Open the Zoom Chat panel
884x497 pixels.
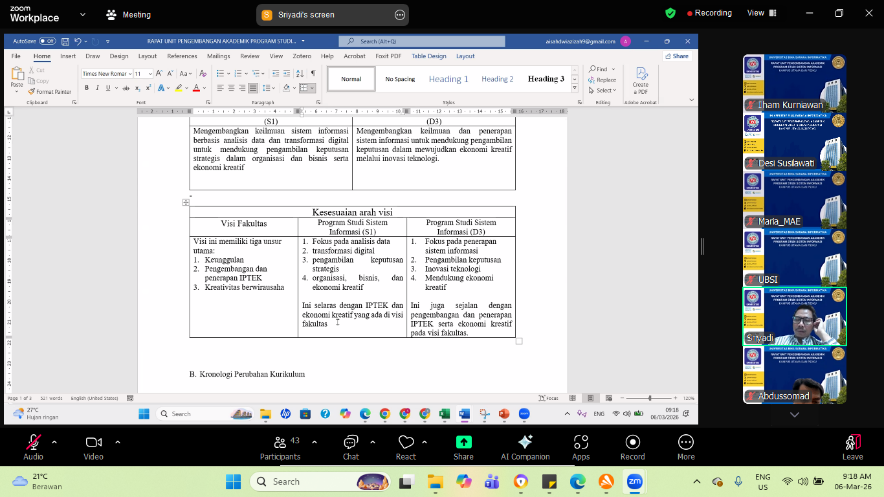pos(350,443)
